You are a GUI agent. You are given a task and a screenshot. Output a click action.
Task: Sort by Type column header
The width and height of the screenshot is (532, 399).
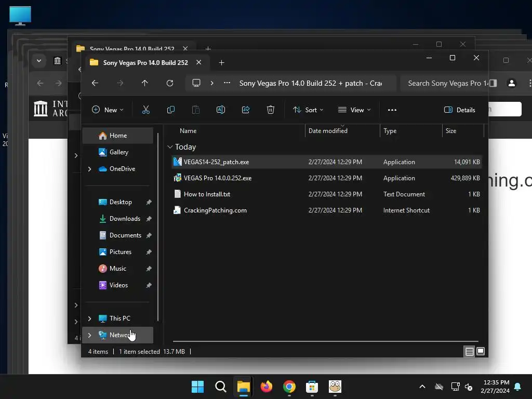click(x=390, y=131)
